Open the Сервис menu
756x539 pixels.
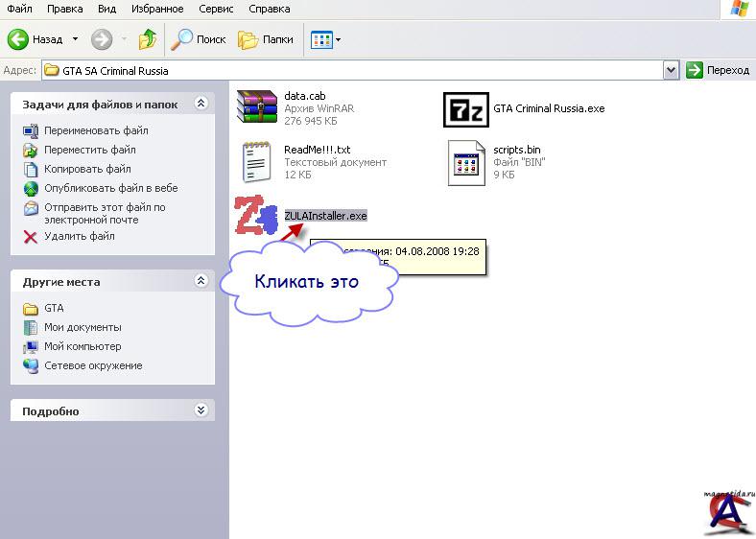coord(216,9)
